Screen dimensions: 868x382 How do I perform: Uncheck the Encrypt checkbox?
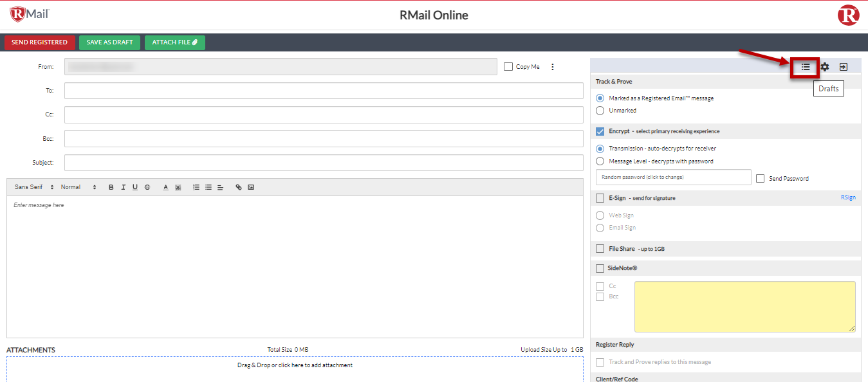click(x=600, y=131)
